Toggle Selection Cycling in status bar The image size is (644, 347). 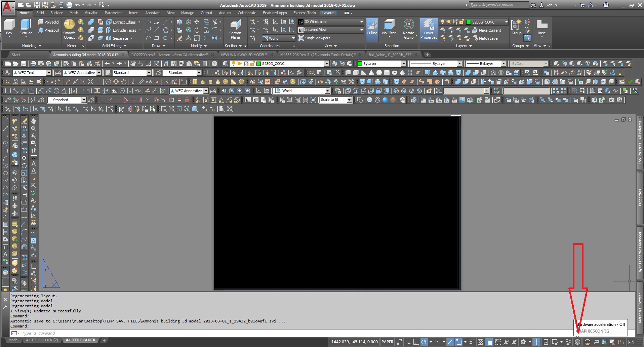[x=489, y=342]
